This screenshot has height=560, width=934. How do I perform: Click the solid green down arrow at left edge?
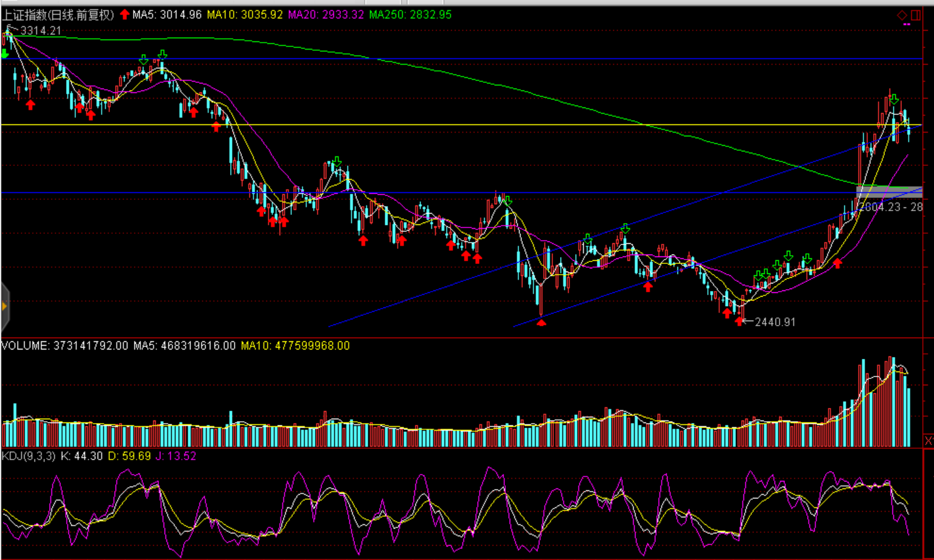(5, 54)
